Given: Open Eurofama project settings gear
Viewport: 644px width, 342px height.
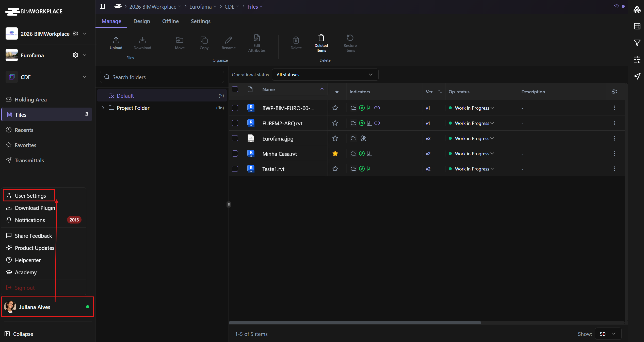Looking at the screenshot, I should click(75, 55).
